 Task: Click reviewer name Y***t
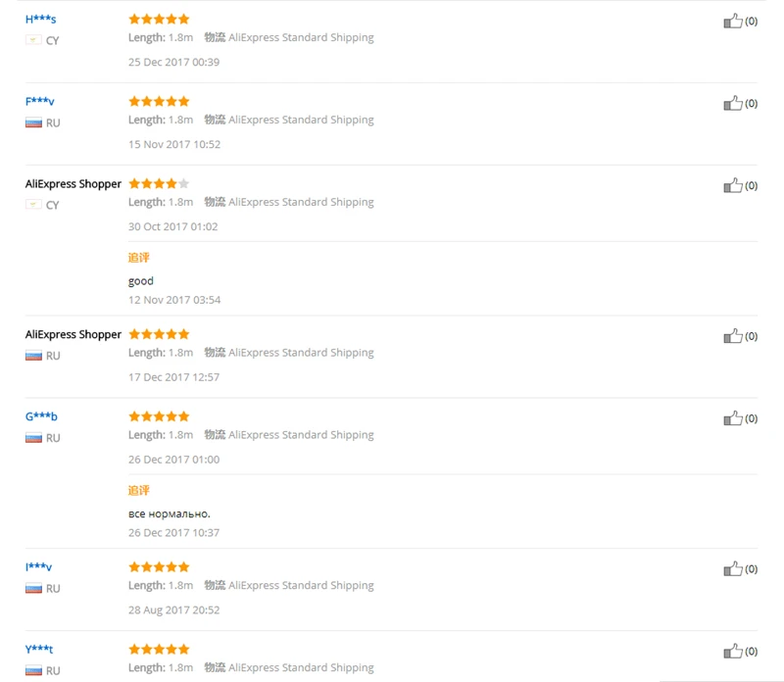click(39, 650)
